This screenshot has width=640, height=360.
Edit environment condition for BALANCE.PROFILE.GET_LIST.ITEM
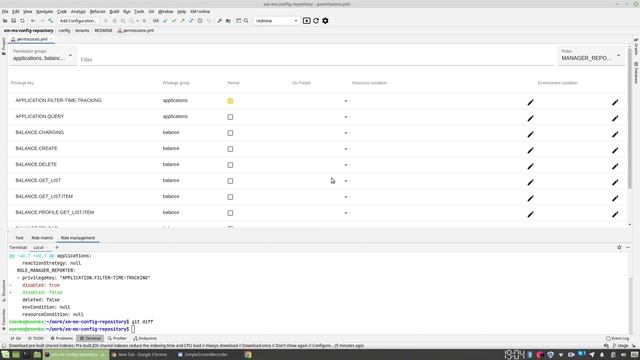point(615,214)
